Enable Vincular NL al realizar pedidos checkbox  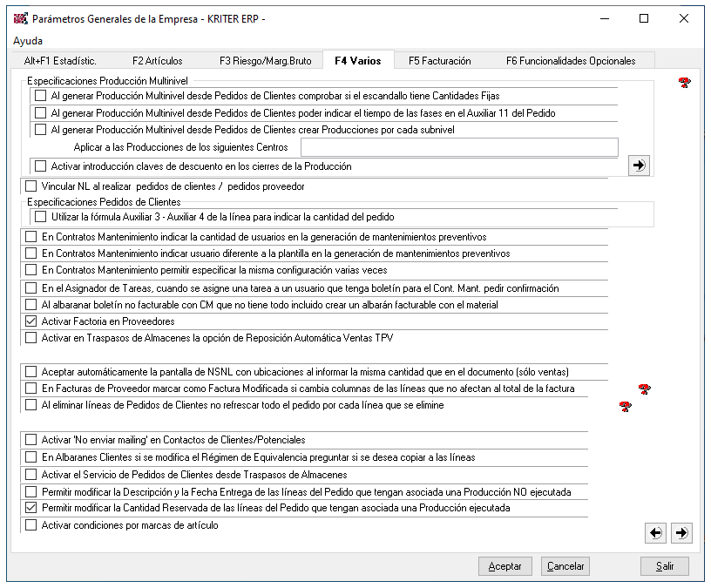click(x=32, y=186)
